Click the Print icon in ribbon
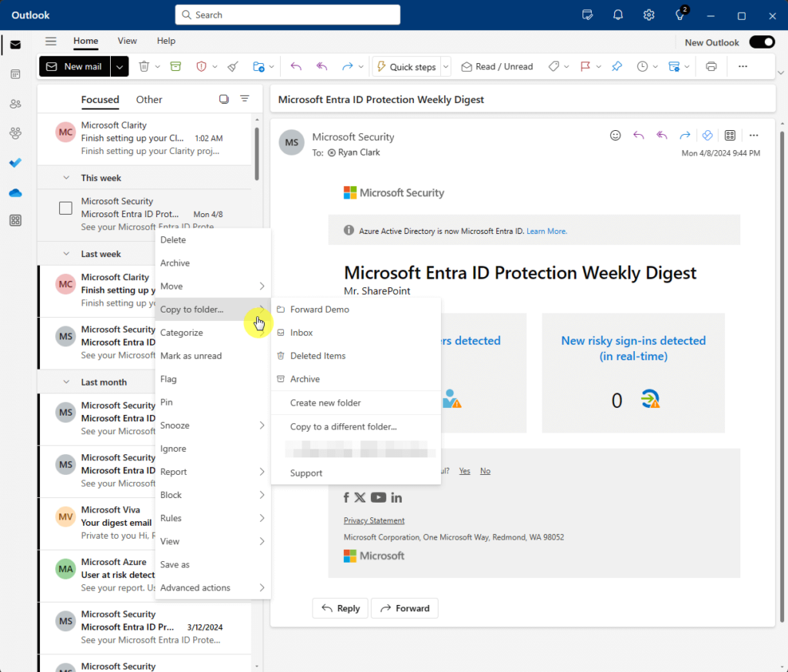Screen dimensions: 788x672 711,66
